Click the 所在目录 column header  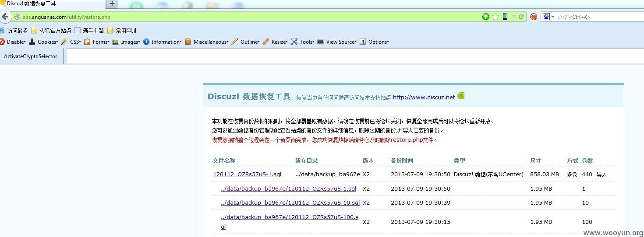306,160
